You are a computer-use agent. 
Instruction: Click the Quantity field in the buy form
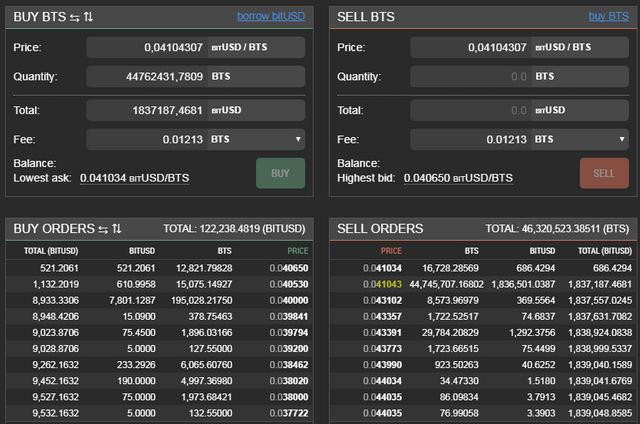click(x=146, y=76)
